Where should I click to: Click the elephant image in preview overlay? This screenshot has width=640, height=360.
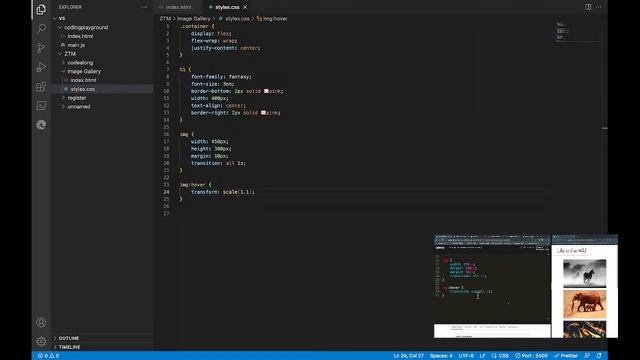point(584,304)
